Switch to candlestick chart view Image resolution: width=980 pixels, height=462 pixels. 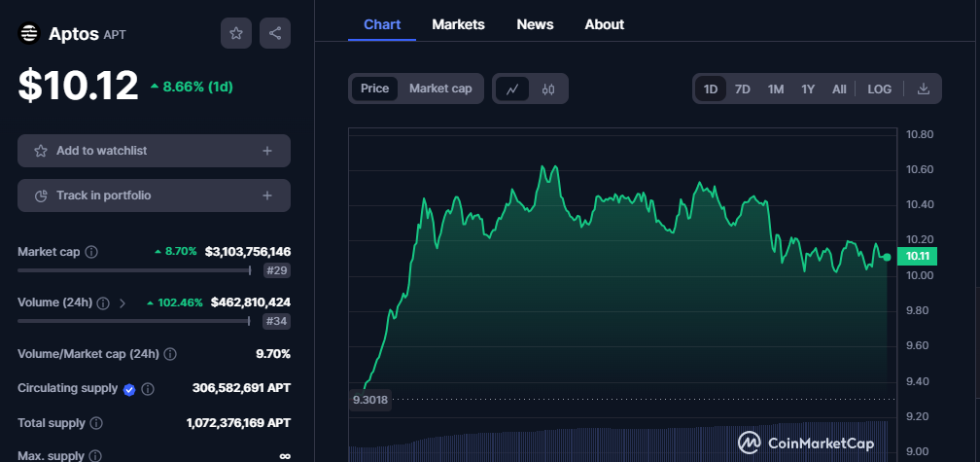548,89
